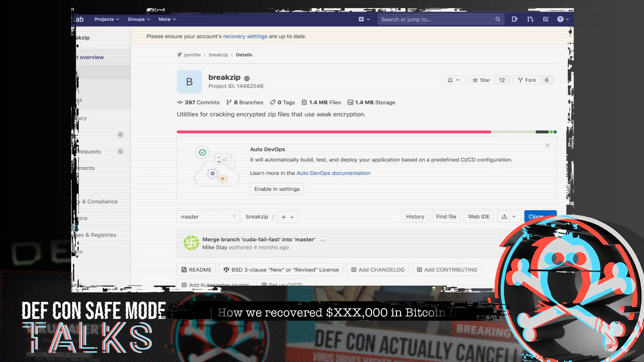Expand the download source code dropdown
The height and width of the screenshot is (362, 644).
pos(508,217)
